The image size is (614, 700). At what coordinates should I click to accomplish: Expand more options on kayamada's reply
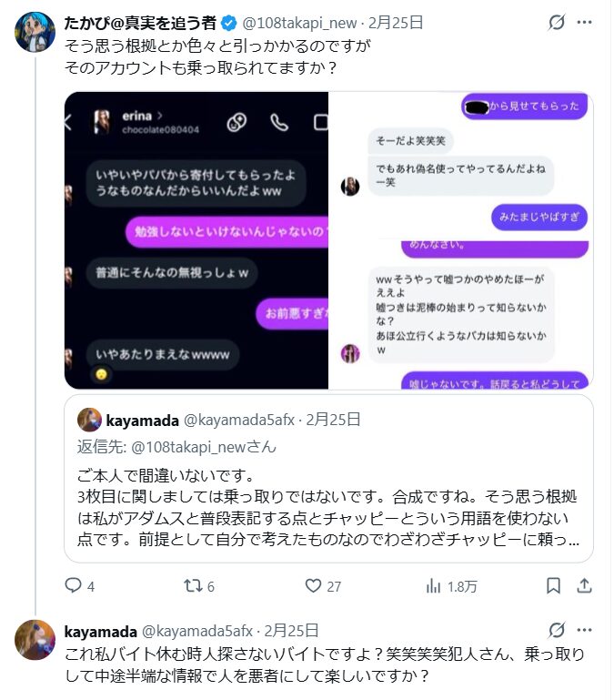584,630
